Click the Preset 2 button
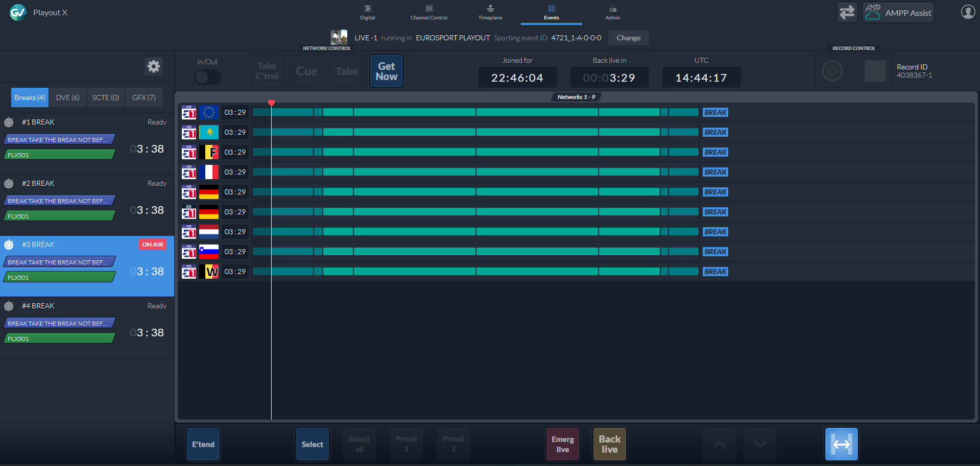 (453, 444)
